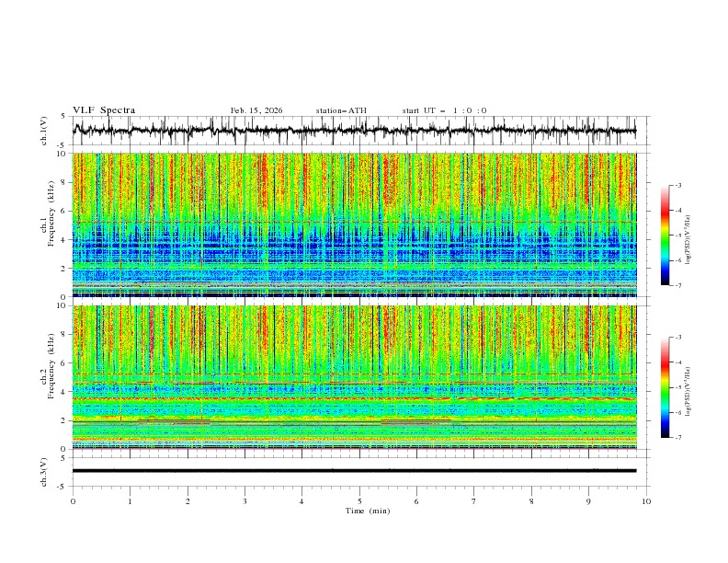Click the "ch.1(V)" vertical axis label
The height and width of the screenshot is (563, 728).
(44, 131)
